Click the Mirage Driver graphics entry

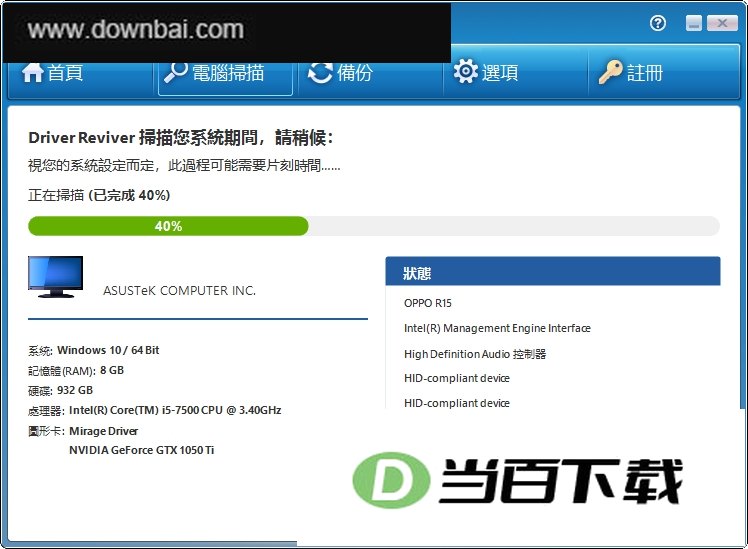(104, 431)
